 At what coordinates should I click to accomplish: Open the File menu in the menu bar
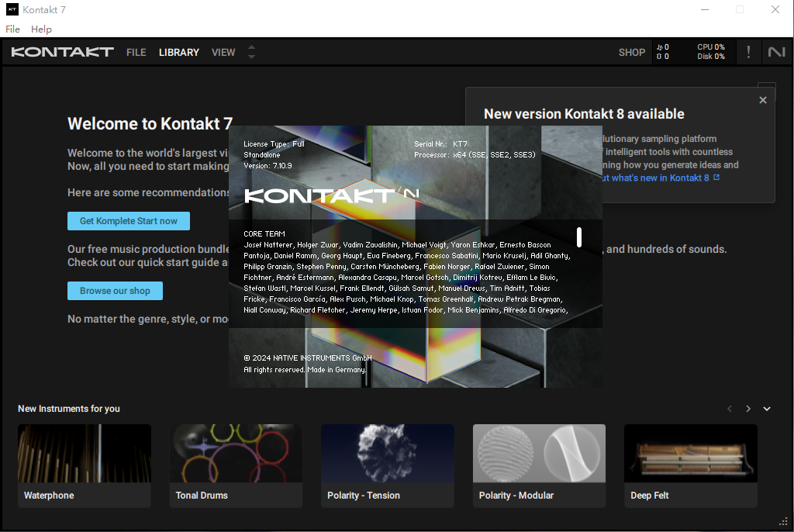tap(12, 29)
